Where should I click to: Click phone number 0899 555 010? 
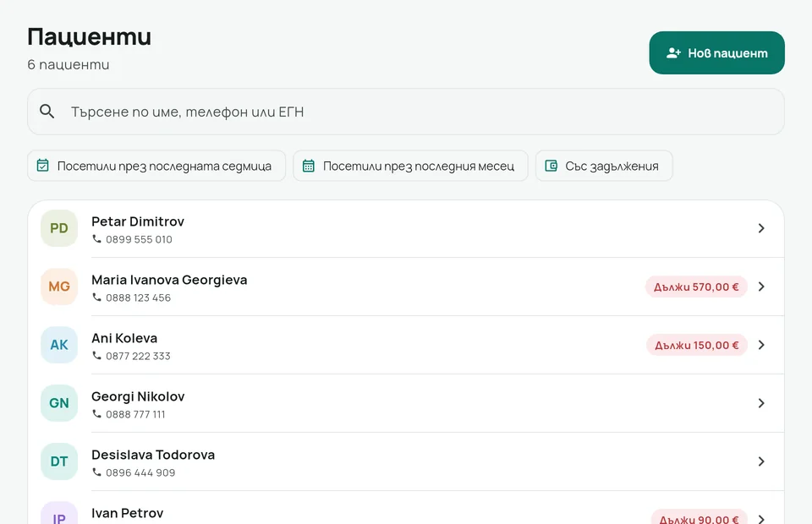click(139, 239)
